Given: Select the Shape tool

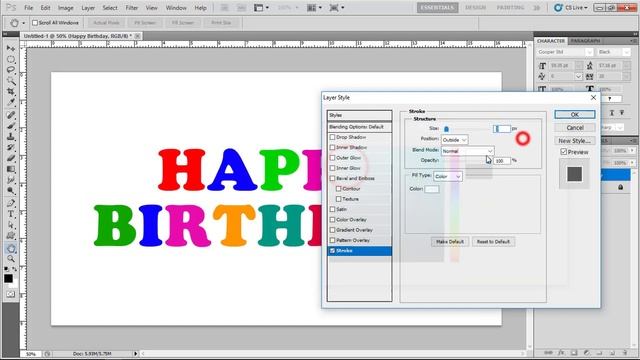Looking at the screenshot, I should (11, 236).
